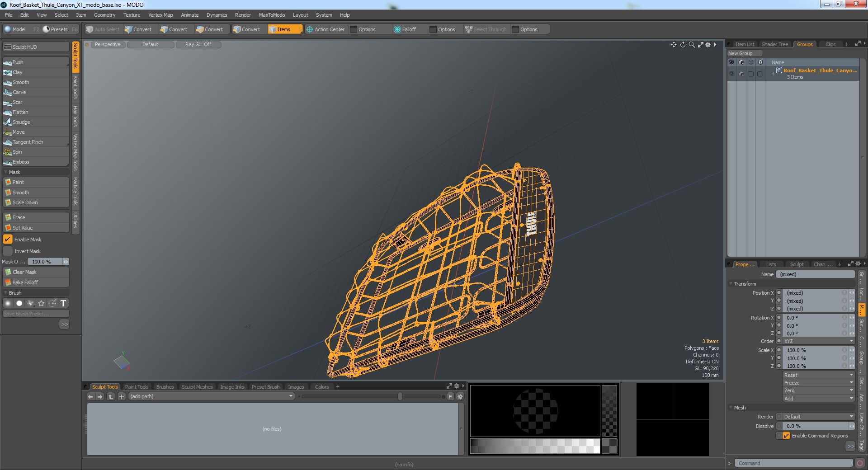Screen dimensions: 868x470
Task: Choose the Mask Scale Down tool
Action: click(x=36, y=202)
